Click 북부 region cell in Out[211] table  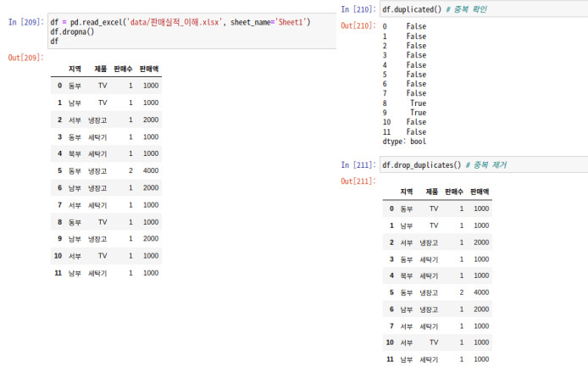pyautogui.click(x=407, y=276)
